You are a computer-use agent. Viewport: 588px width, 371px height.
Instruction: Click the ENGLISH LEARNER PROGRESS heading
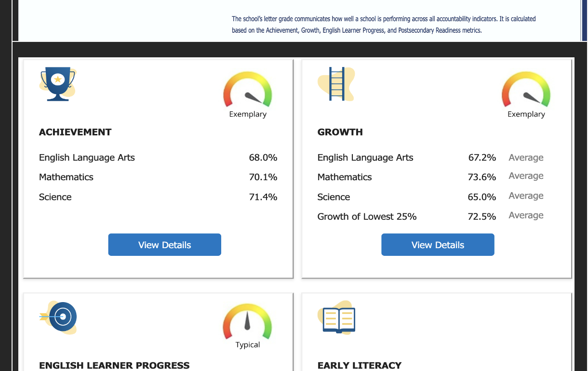coord(114,365)
